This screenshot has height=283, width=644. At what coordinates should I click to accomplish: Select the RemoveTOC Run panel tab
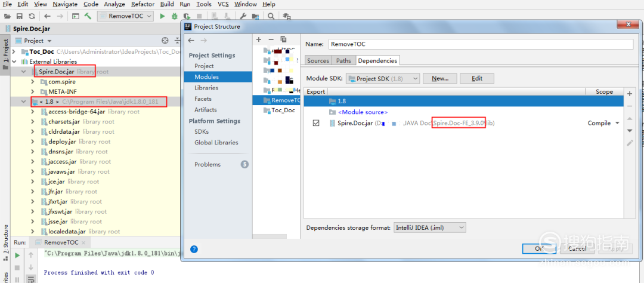[61, 242]
